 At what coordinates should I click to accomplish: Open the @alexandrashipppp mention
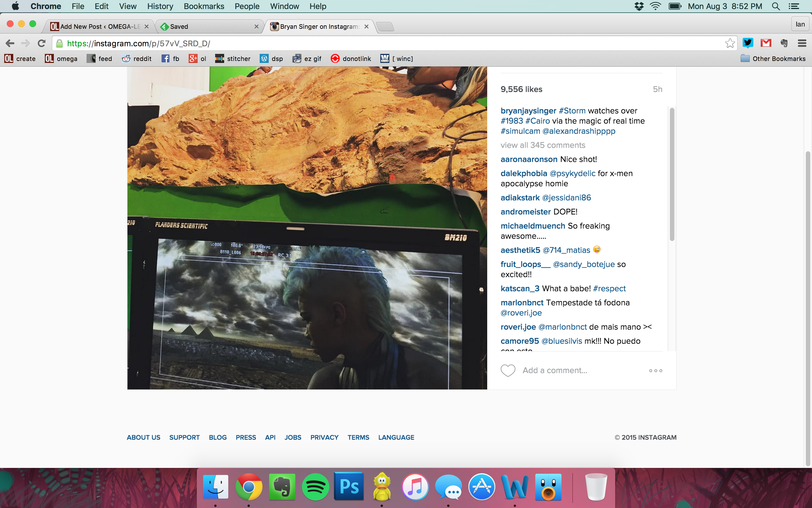pyautogui.click(x=579, y=131)
